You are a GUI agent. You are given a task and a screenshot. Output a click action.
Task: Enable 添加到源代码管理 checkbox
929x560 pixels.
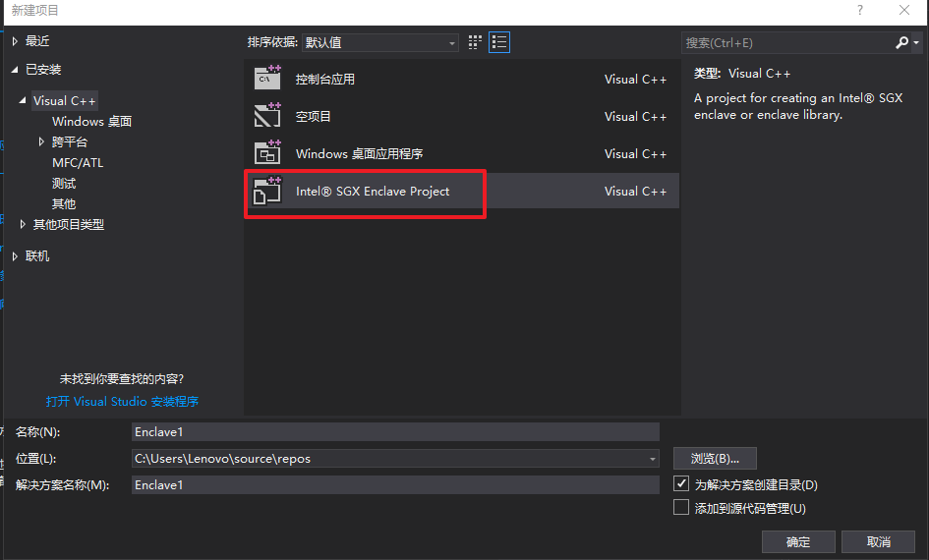[681, 507]
